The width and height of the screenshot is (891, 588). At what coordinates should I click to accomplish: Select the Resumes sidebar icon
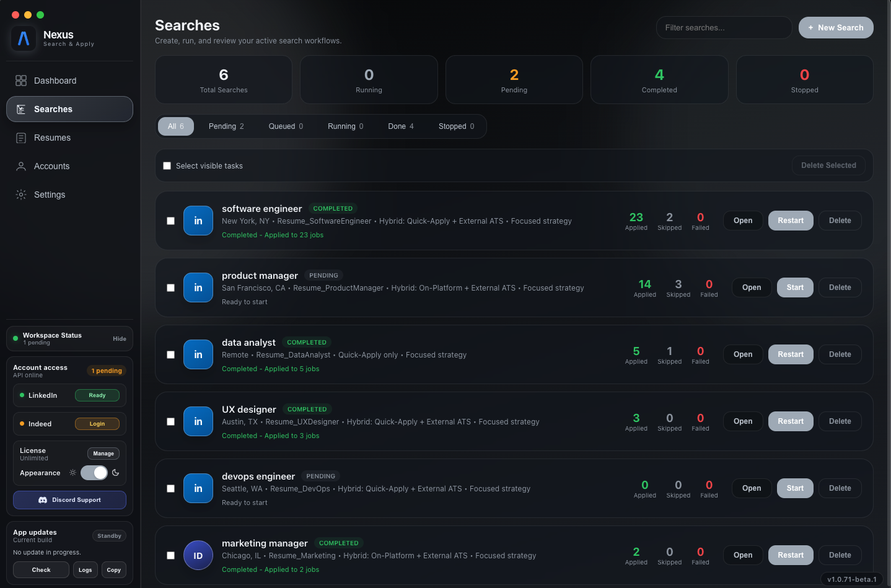[21, 138]
